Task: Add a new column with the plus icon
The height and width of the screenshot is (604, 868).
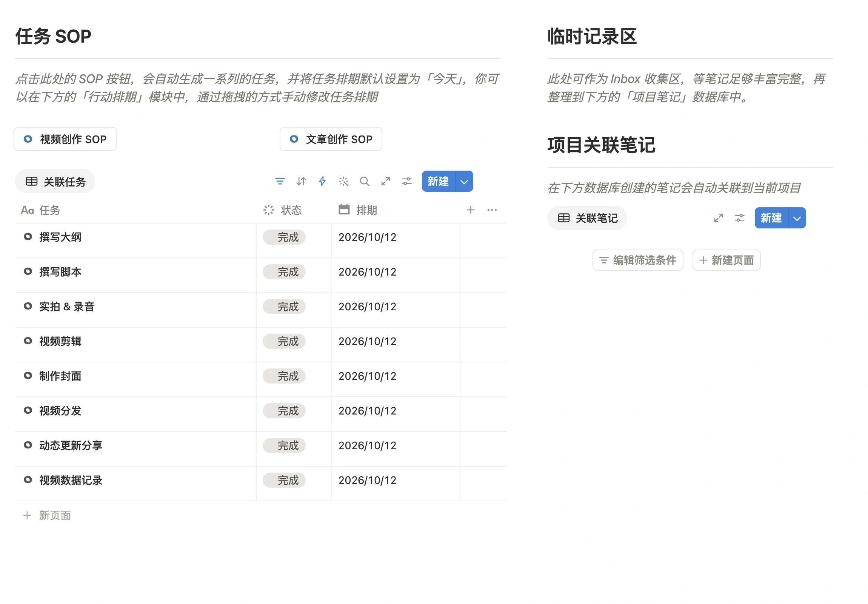Action: [x=471, y=210]
